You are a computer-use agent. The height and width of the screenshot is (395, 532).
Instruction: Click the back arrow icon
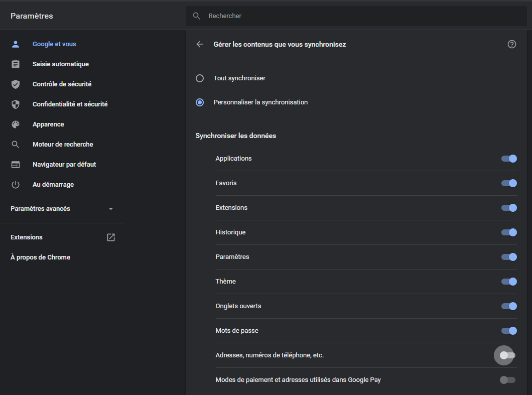point(200,44)
